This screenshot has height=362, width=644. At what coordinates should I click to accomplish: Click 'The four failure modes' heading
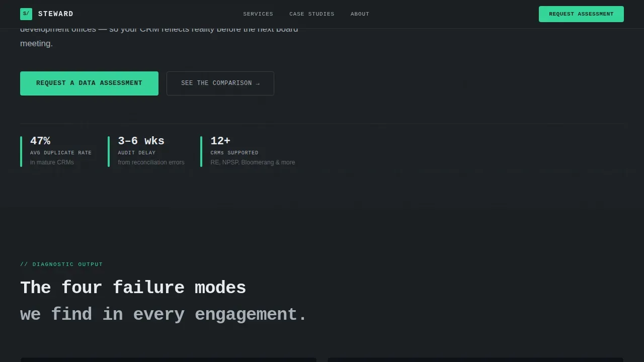pos(133,288)
